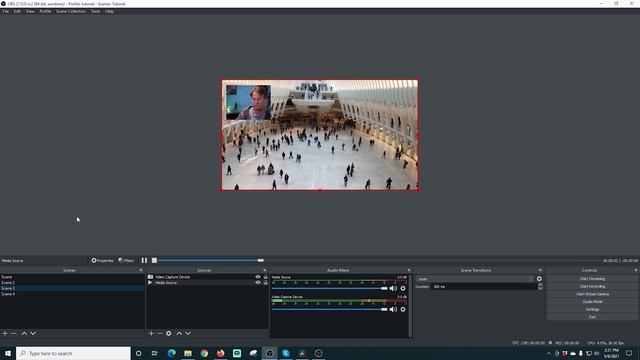
Task: Add a new scene with the plus icon
Action: (x=5, y=333)
